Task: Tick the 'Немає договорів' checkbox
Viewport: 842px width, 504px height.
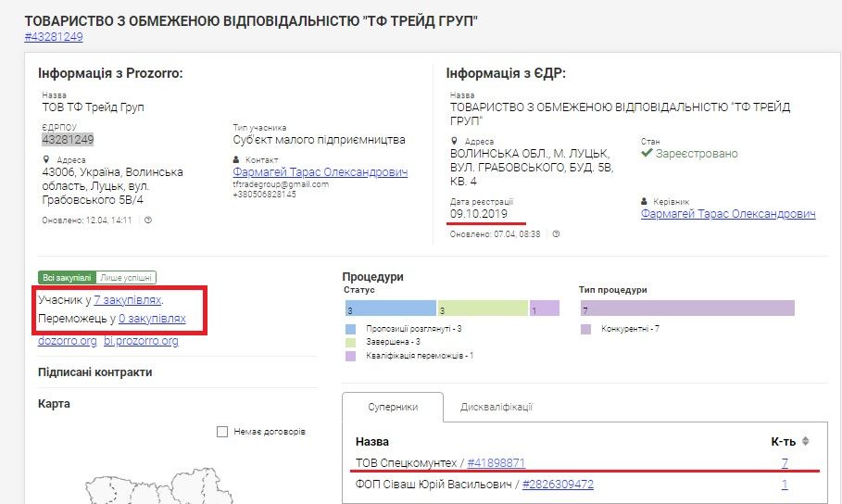Action: [x=221, y=432]
